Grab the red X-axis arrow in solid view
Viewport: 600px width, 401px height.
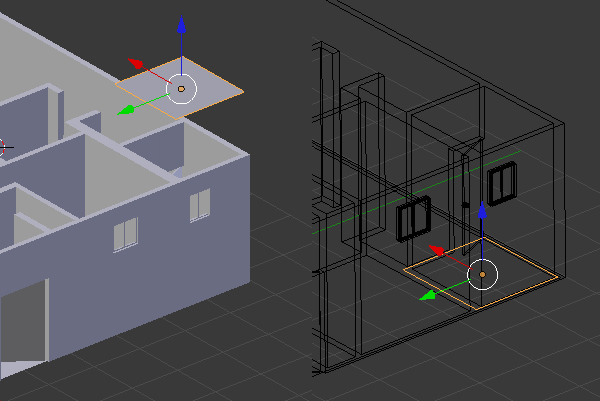(x=136, y=64)
